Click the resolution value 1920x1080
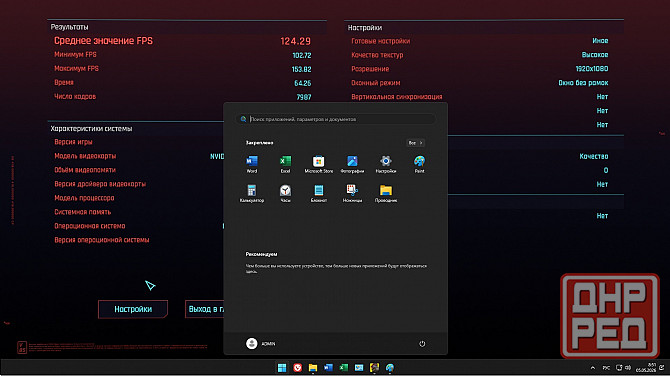 tap(592, 69)
